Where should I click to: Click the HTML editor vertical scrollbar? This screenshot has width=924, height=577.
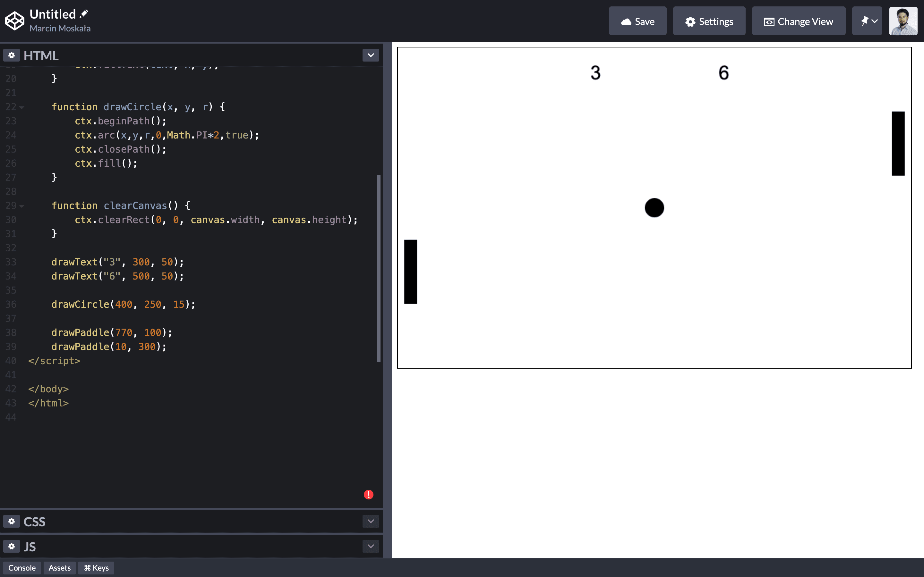coord(379,267)
